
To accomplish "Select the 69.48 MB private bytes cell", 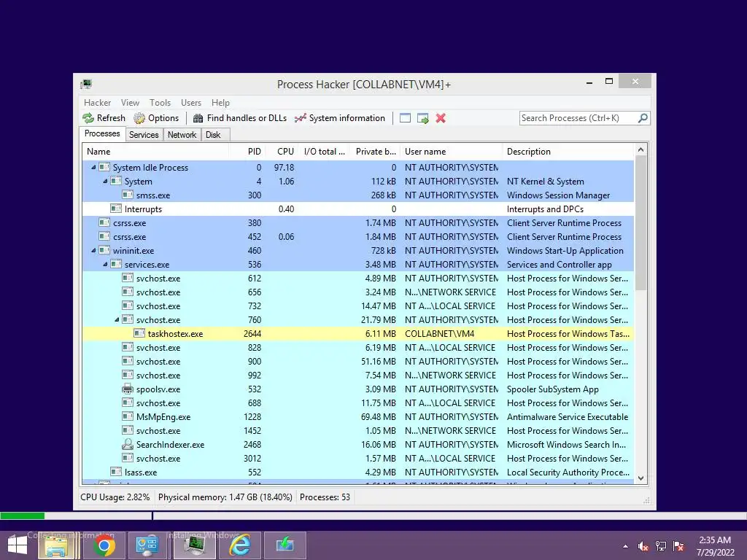I will (379, 416).
